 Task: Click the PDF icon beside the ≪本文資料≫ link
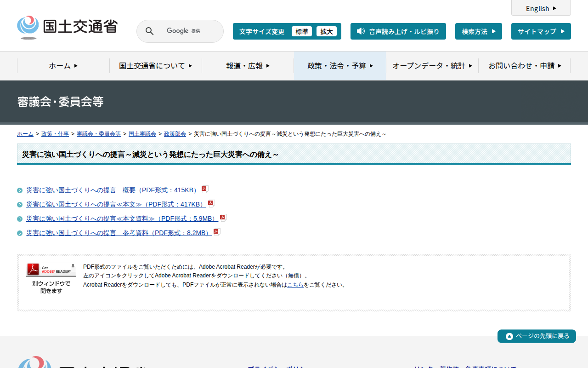[x=223, y=218]
